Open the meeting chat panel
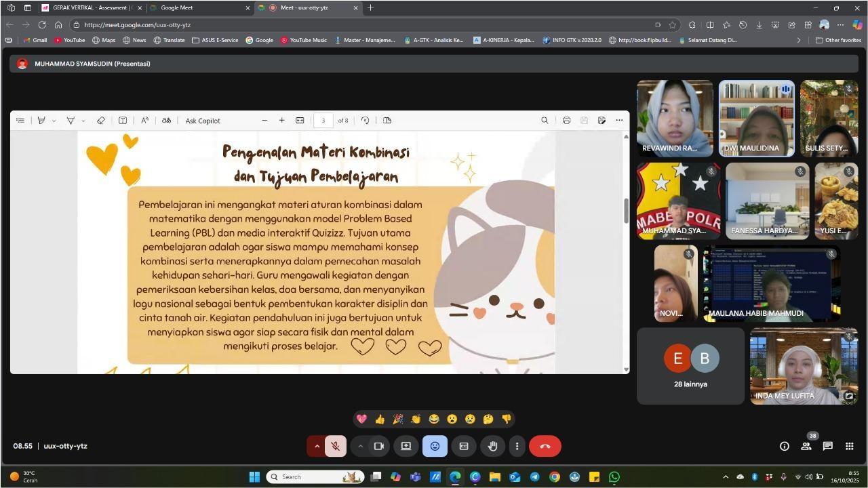Viewport: 868px width, 488px height. (x=828, y=446)
